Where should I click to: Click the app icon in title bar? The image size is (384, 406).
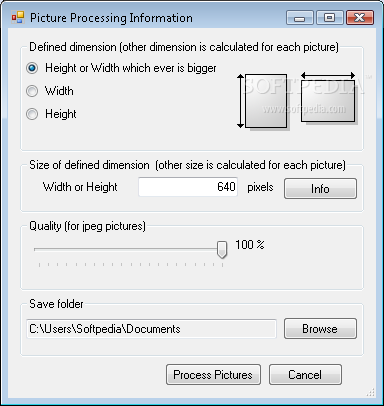[18, 17]
